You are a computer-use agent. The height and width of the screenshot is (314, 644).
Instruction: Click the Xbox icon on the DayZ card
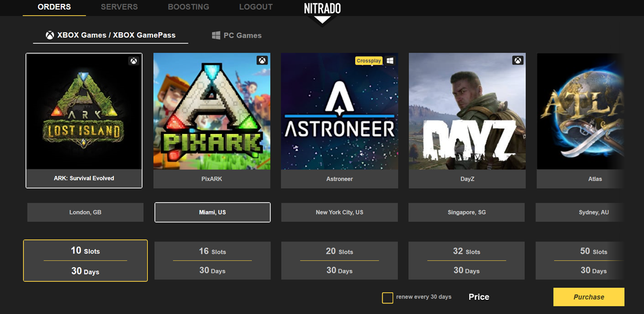click(517, 60)
